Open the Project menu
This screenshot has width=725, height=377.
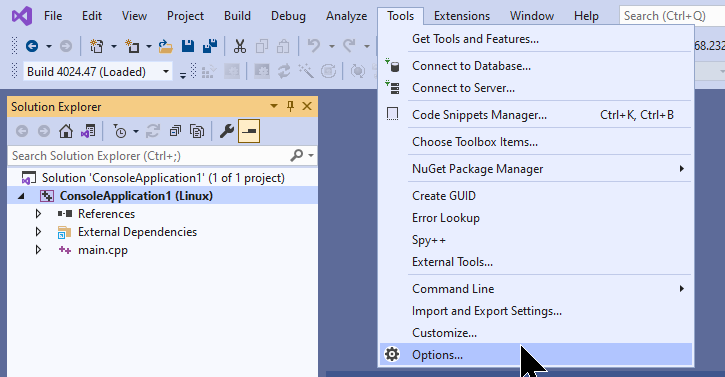pos(185,16)
